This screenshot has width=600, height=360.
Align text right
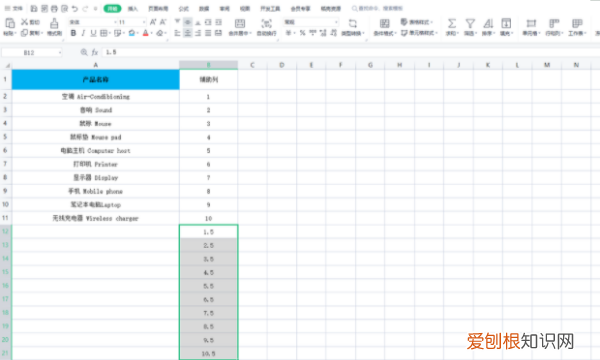[198, 33]
